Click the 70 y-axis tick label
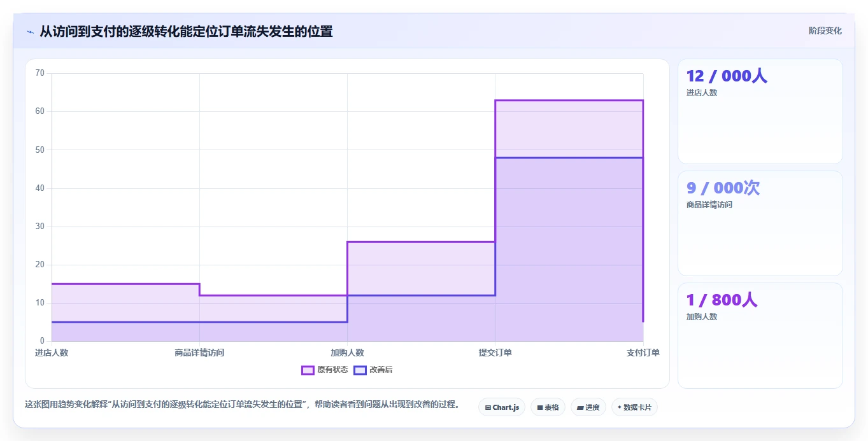The width and height of the screenshot is (868, 441). 39,73
